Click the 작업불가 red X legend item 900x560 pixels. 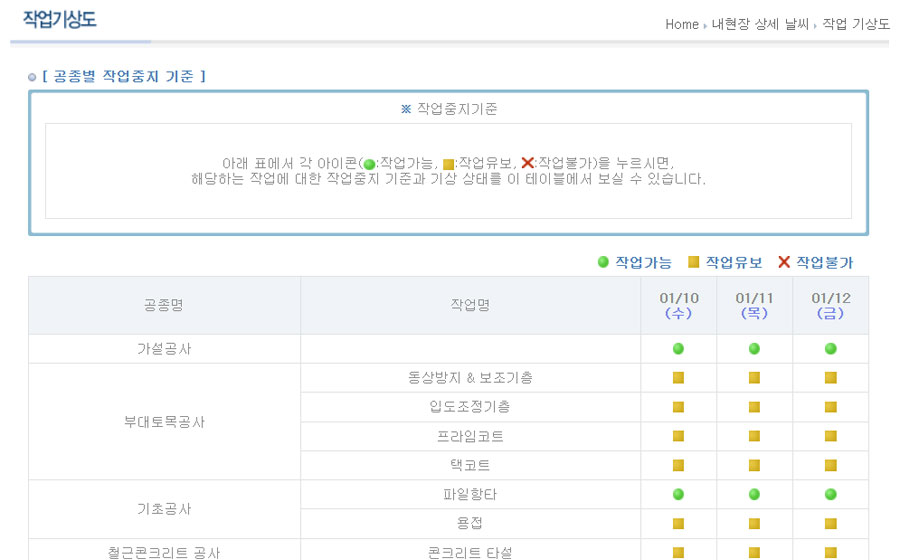pyautogui.click(x=815, y=262)
